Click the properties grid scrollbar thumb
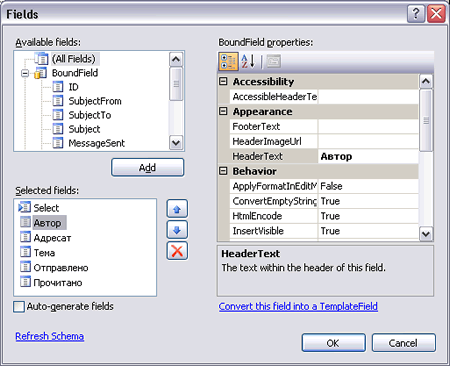The width and height of the screenshot is (450, 366). [426, 120]
